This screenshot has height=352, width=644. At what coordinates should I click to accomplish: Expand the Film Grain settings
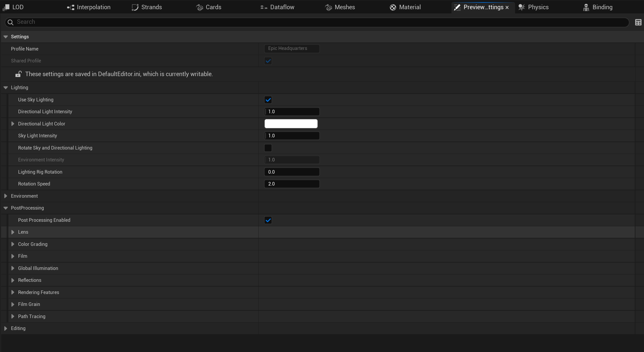click(13, 304)
